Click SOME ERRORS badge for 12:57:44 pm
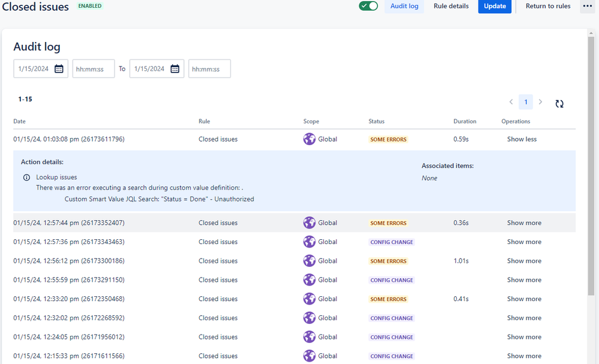The width and height of the screenshot is (599, 364). click(388, 223)
